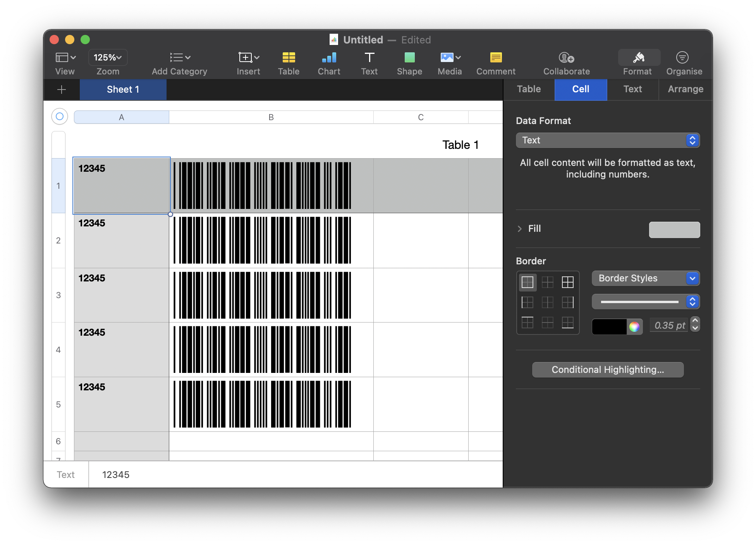Select row 6 header
This screenshot has width=756, height=545.
[x=58, y=441]
